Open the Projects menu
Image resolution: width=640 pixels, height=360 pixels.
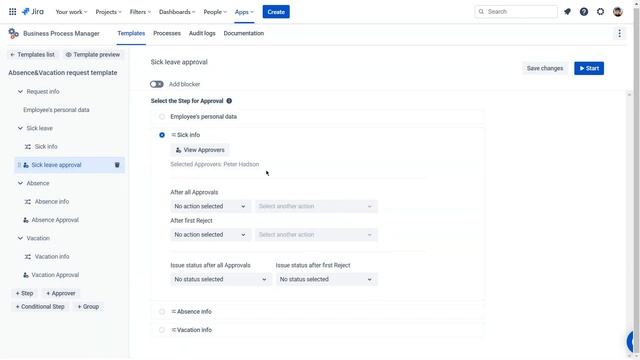[108, 12]
